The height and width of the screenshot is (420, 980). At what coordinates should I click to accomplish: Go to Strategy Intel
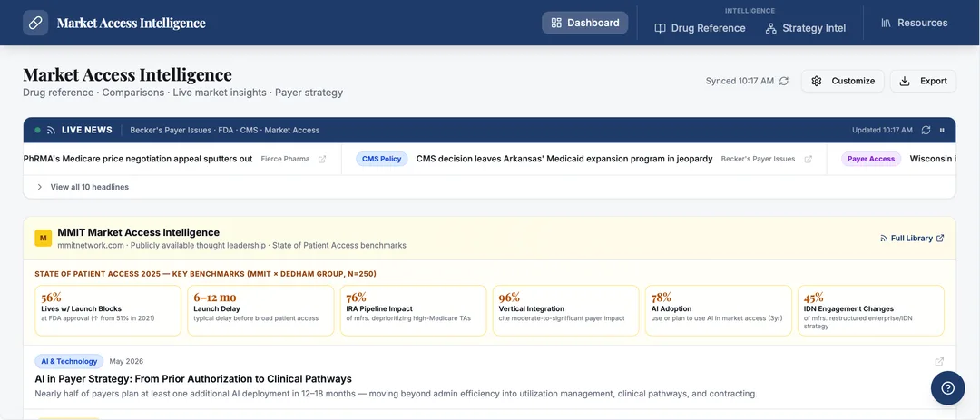click(807, 28)
